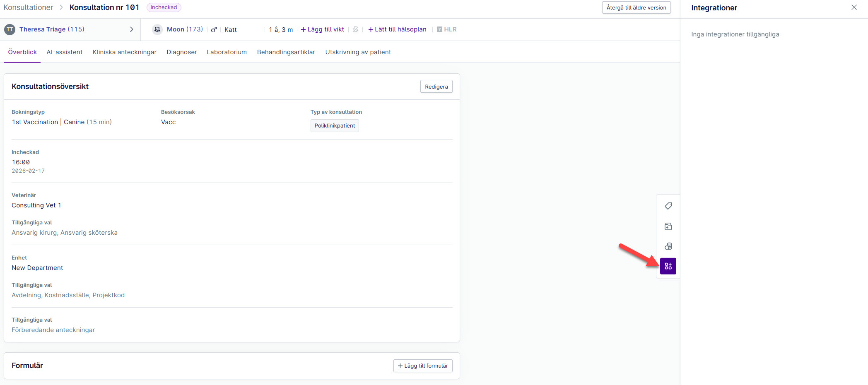
Task: Click New Department unit value
Action: coord(37,268)
